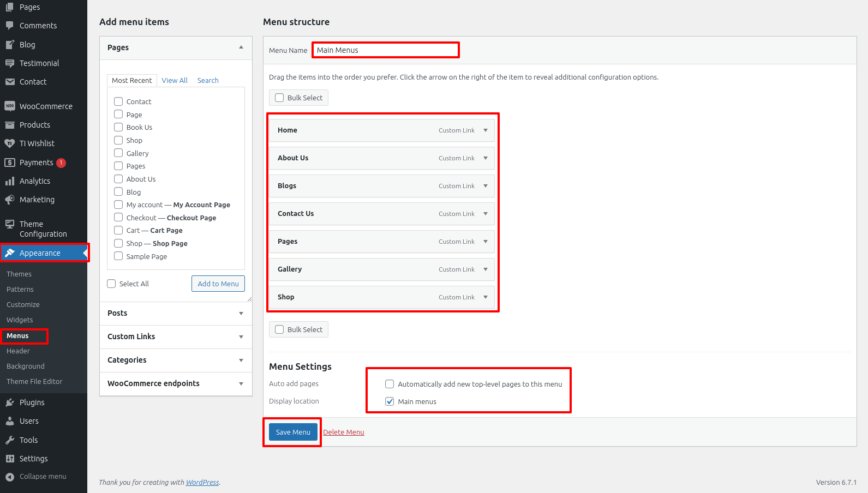Click the Add to Menu button
This screenshot has height=493, width=868.
(x=218, y=284)
